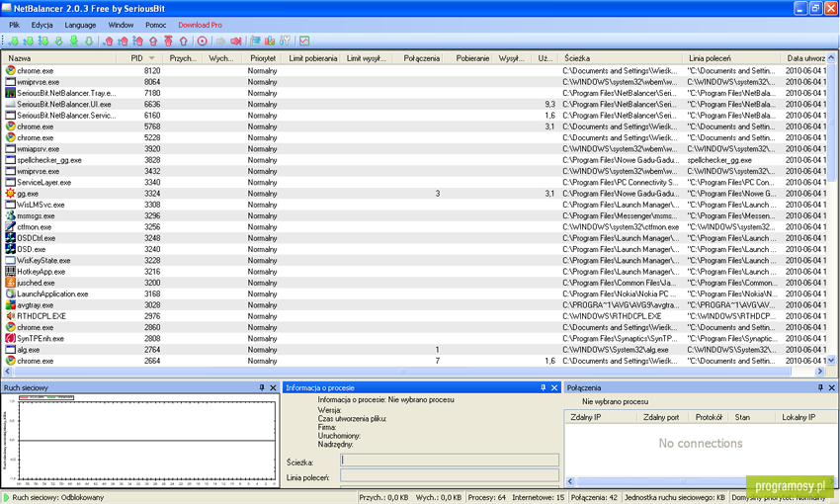Click the Połączenia panel scroll-left arrow
The width and height of the screenshot is (840, 504).
[570, 481]
